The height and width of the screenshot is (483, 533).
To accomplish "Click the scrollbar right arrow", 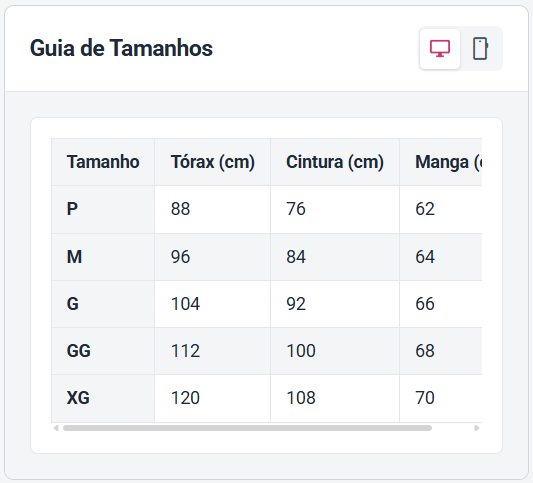I will 477,428.
